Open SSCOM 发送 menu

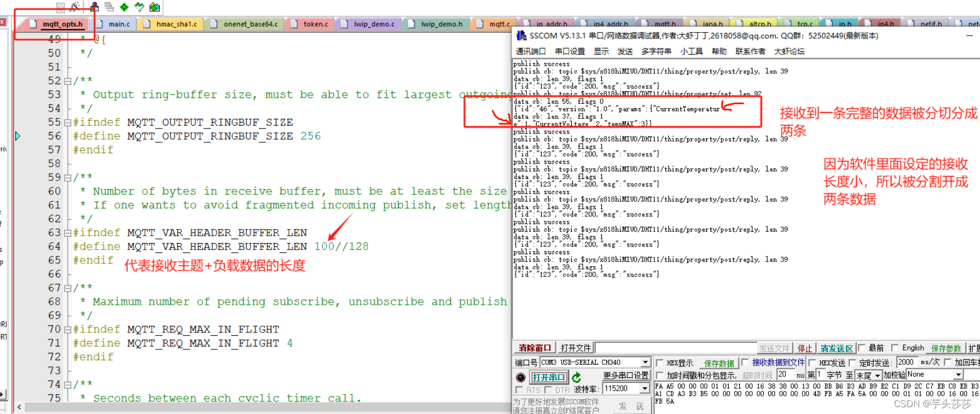[625, 52]
